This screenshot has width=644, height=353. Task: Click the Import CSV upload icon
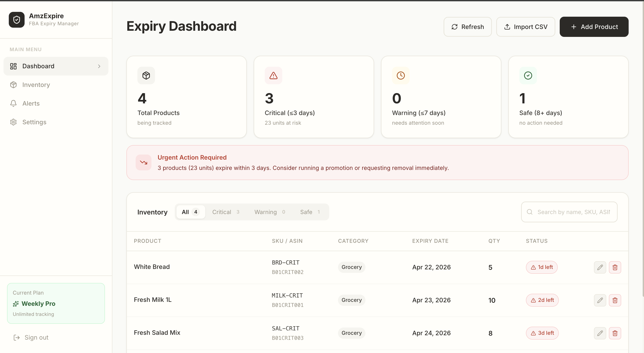pyautogui.click(x=507, y=27)
